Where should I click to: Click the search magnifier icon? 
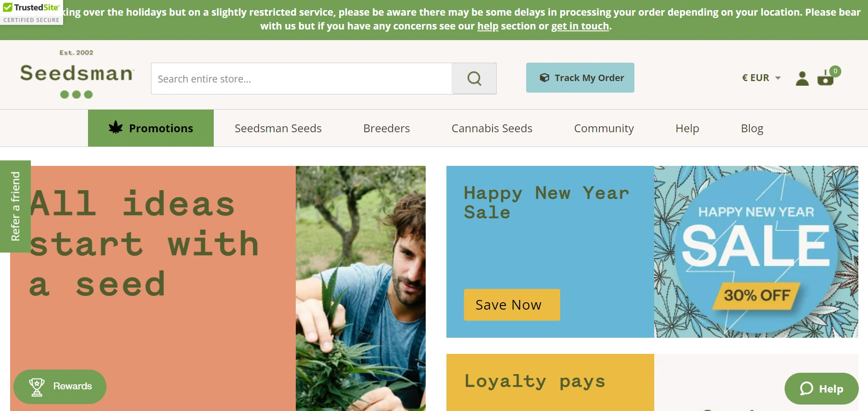474,79
